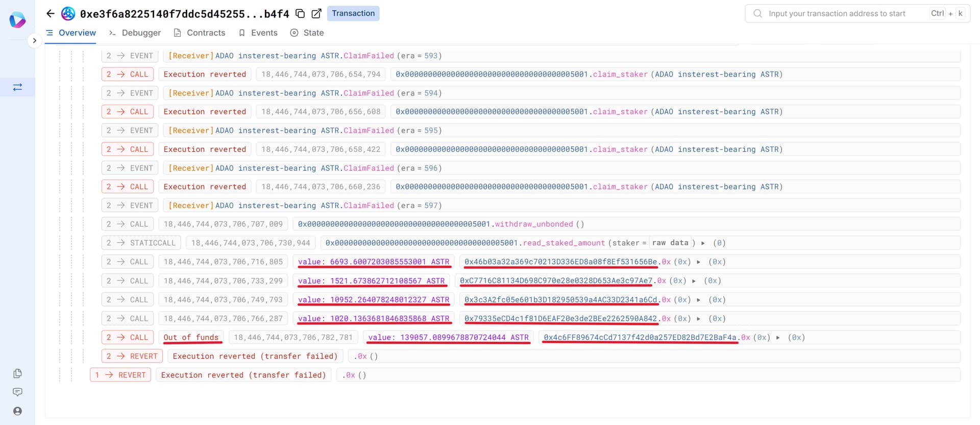Open the feedback chat icon in the sidebar
The height and width of the screenshot is (425, 980).
[17, 392]
